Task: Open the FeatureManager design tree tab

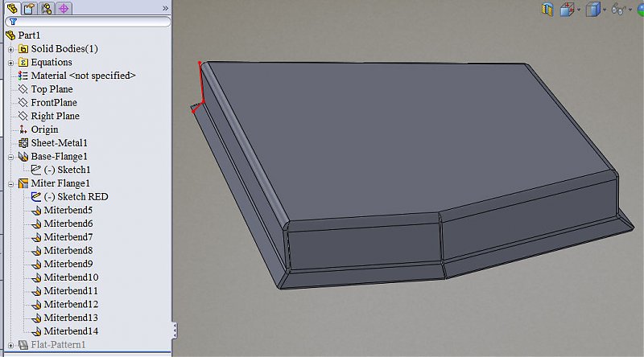Action: click(x=12, y=8)
